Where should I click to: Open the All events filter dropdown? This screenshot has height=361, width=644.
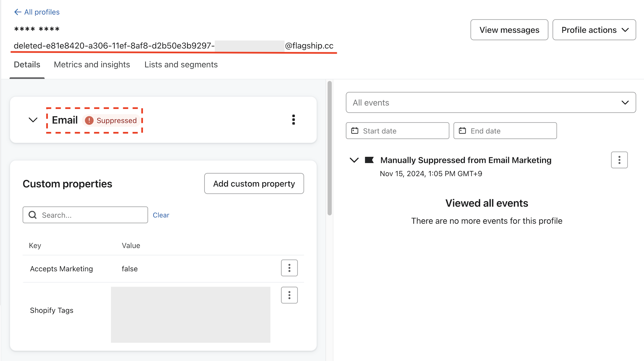491,103
